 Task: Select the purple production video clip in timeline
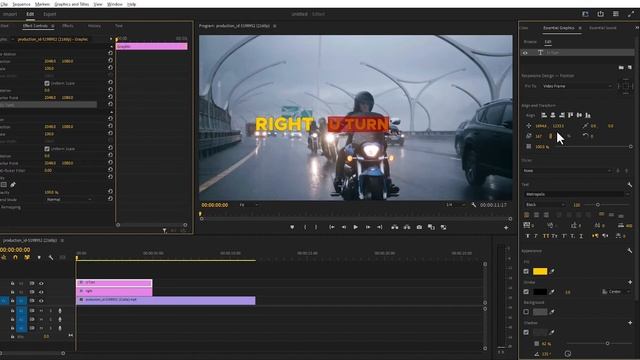[x=166, y=300]
